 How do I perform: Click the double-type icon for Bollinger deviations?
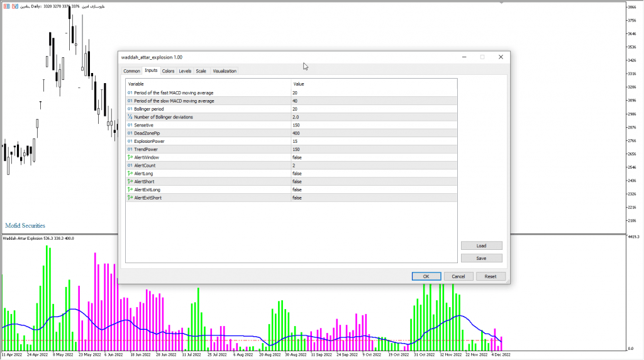[x=130, y=117]
